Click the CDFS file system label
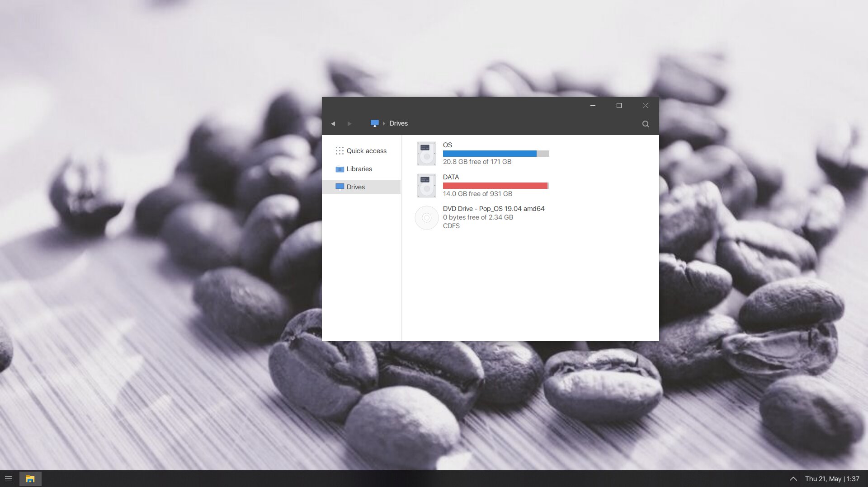 pos(451,226)
